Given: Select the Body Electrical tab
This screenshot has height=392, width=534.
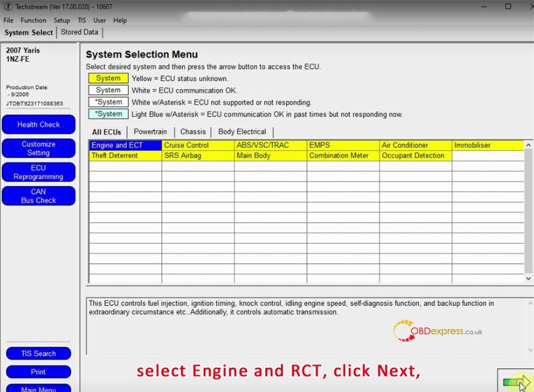Looking at the screenshot, I should pos(242,132).
